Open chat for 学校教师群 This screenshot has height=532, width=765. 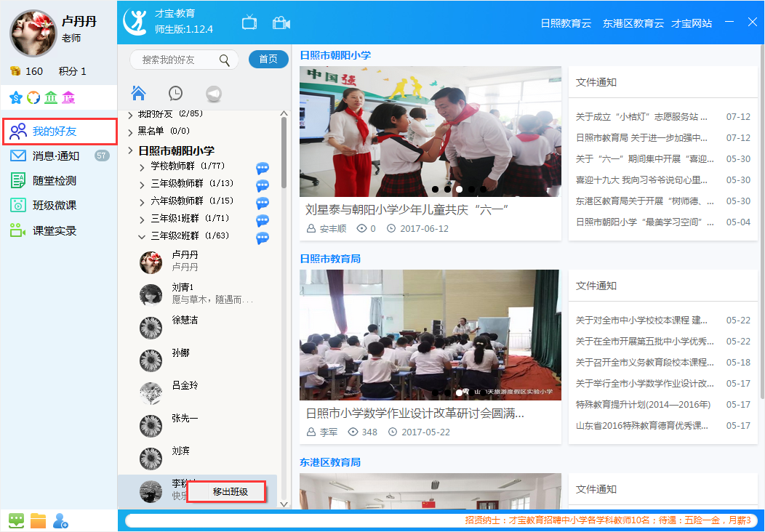tap(263, 168)
